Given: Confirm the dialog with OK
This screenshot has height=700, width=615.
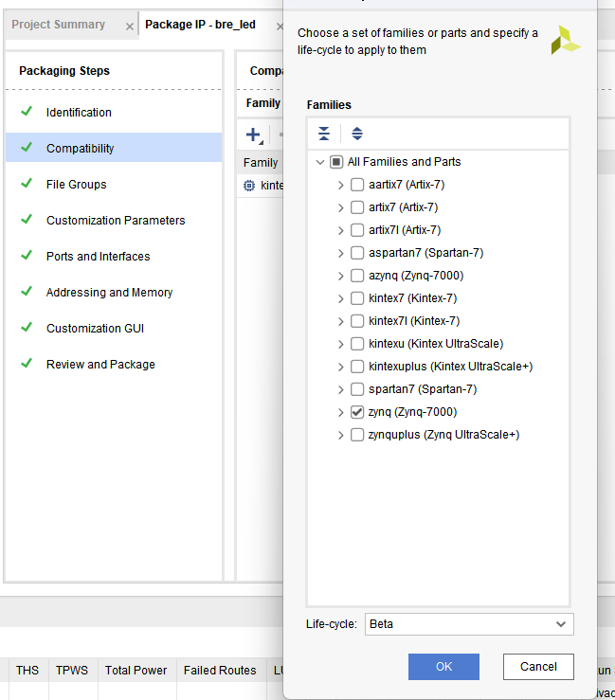Looking at the screenshot, I should click(x=443, y=667).
